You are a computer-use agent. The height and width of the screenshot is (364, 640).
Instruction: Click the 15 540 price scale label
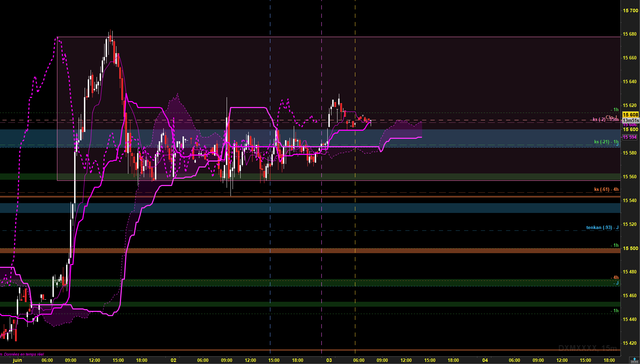pyautogui.click(x=630, y=200)
